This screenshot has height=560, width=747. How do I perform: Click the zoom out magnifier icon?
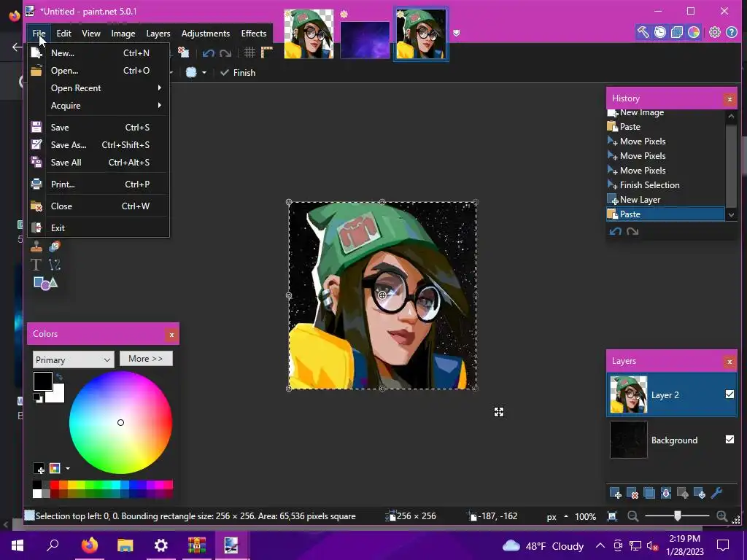point(632,516)
